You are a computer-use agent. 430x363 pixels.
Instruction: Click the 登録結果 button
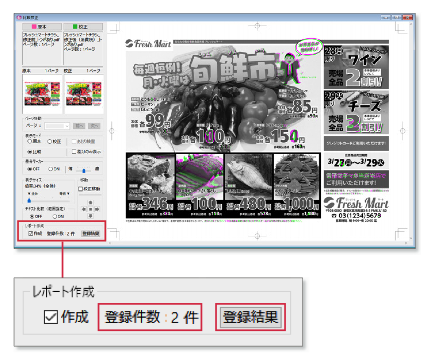[91, 233]
